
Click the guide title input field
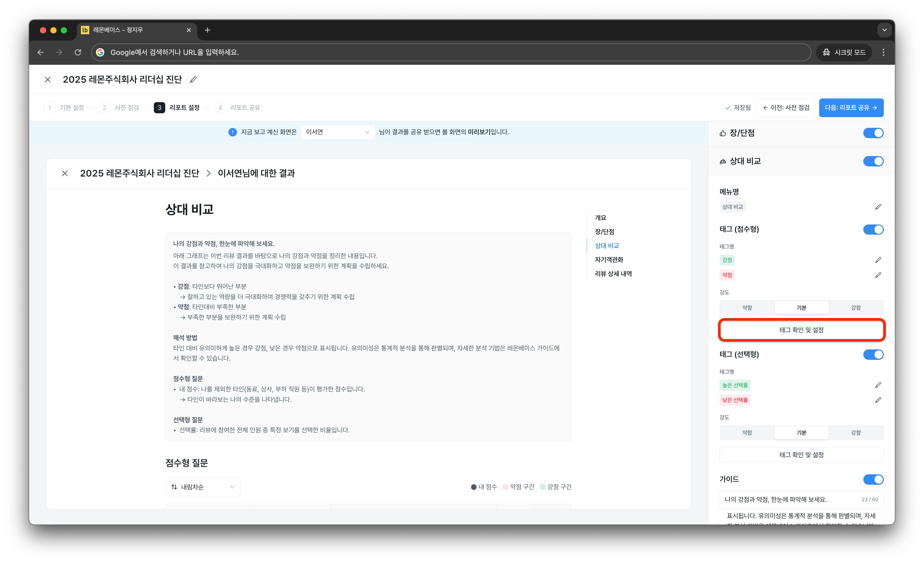click(801, 499)
